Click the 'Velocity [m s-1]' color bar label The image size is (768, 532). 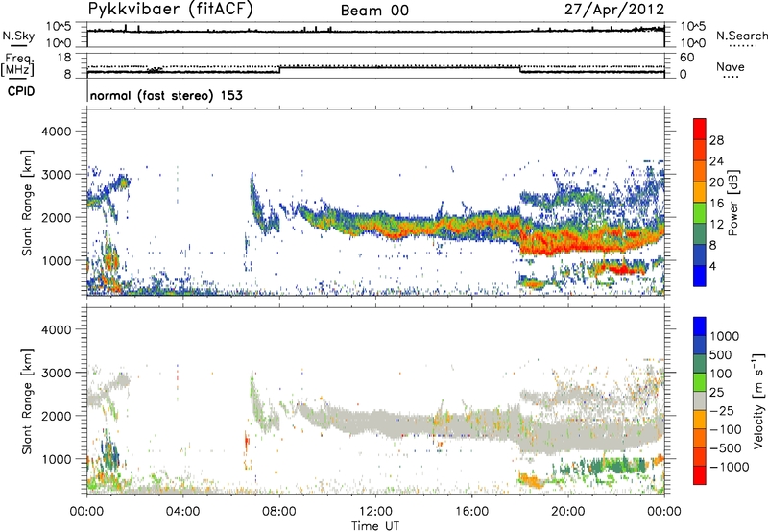pyautogui.click(x=758, y=400)
